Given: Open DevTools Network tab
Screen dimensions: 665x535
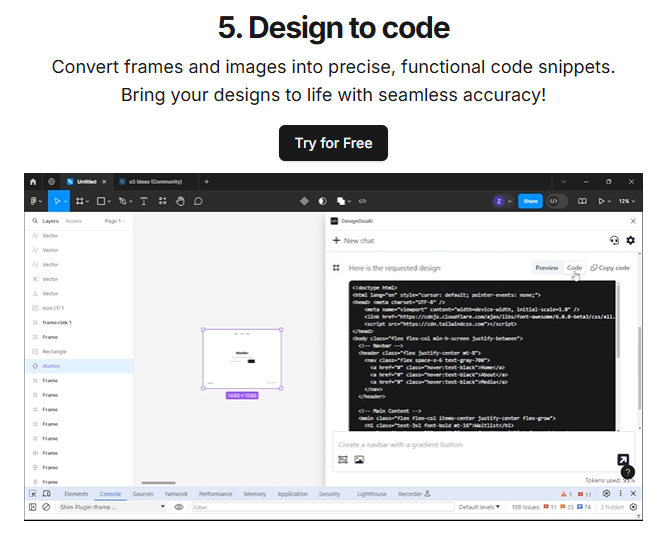Looking at the screenshot, I should tap(176, 494).
